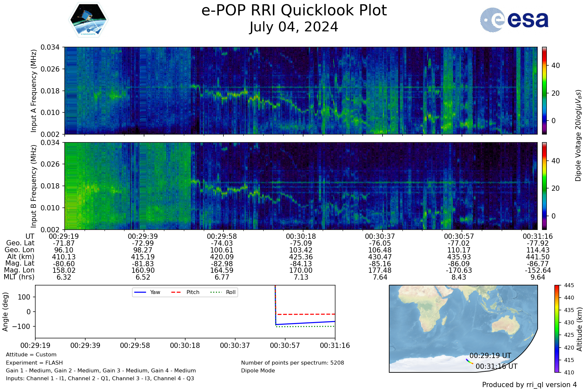Click the 00:29:58 UT label under spectrograms
588x392 pixels.
coord(222,236)
